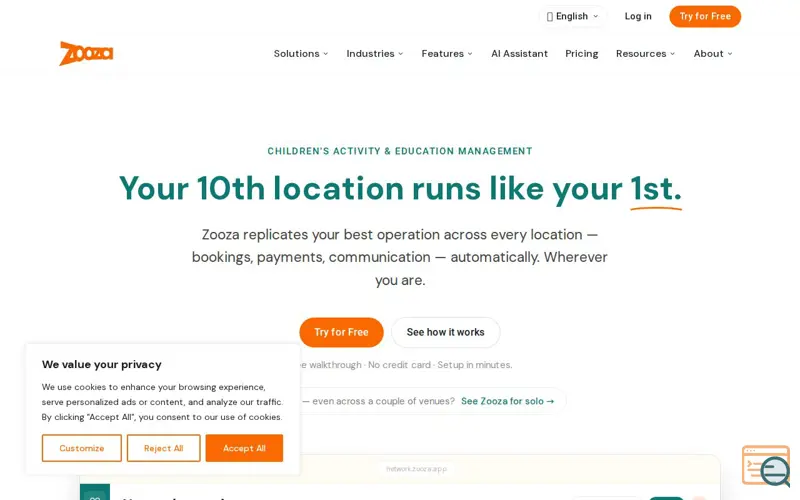Reject all cookies
This screenshot has height=500, width=800.
point(163,448)
